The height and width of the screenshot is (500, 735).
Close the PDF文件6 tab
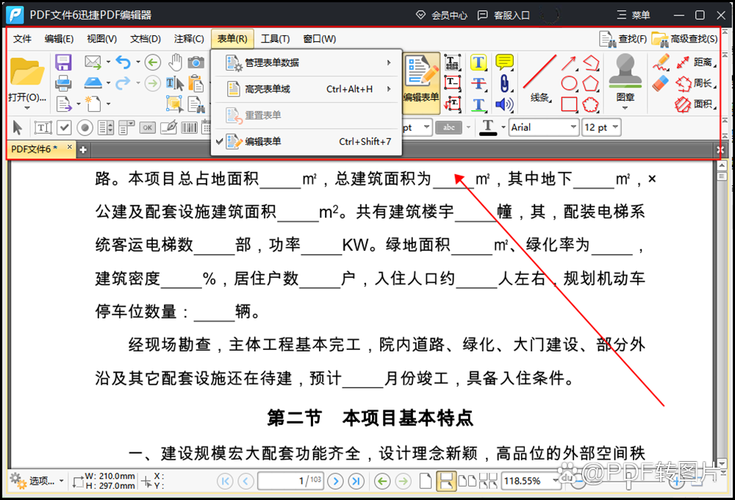pyautogui.click(x=69, y=147)
